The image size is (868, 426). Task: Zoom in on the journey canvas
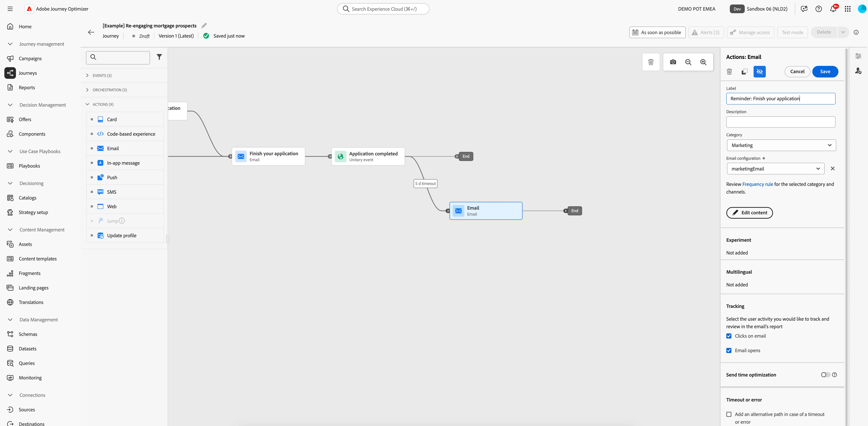(703, 62)
